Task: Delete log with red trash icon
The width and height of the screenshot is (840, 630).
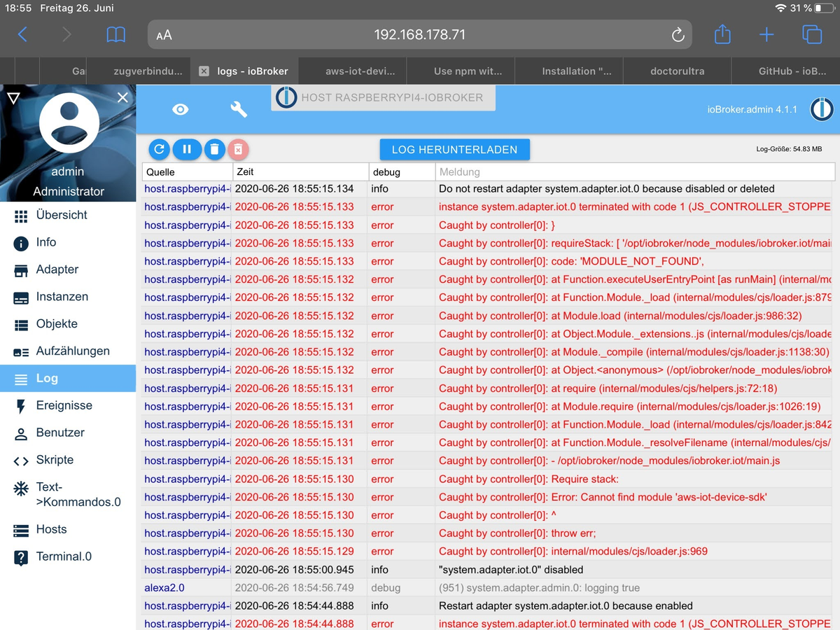Action: tap(238, 149)
